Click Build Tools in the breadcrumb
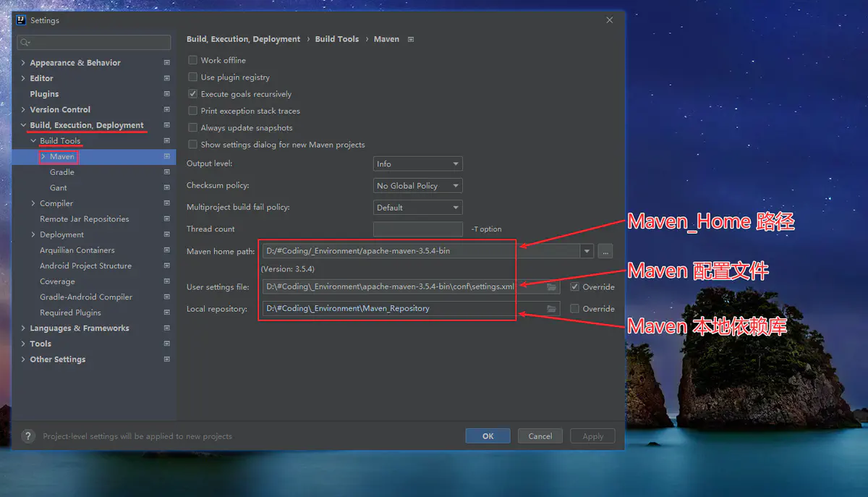868x497 pixels. tap(337, 39)
